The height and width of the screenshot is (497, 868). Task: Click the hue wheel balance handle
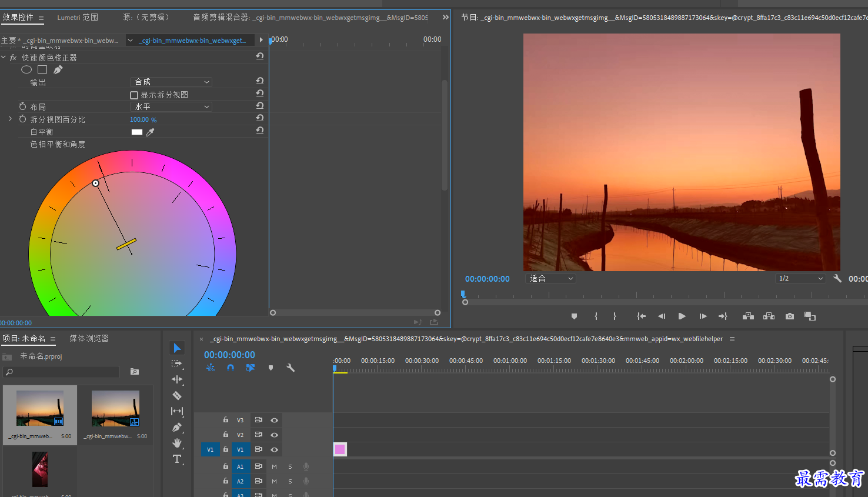(95, 184)
